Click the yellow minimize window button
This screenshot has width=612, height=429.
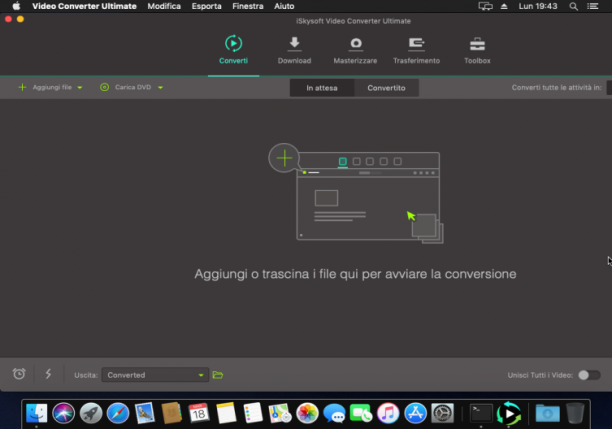coord(20,19)
